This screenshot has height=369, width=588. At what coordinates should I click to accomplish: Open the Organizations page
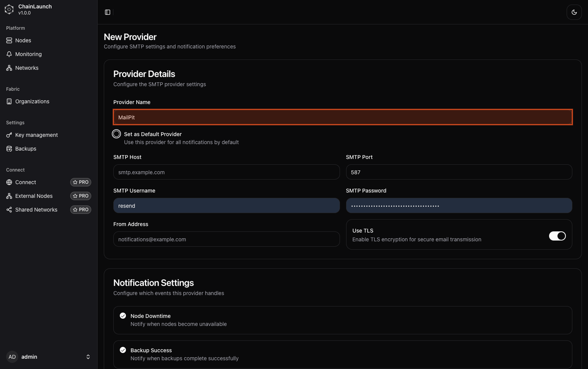pyautogui.click(x=32, y=101)
